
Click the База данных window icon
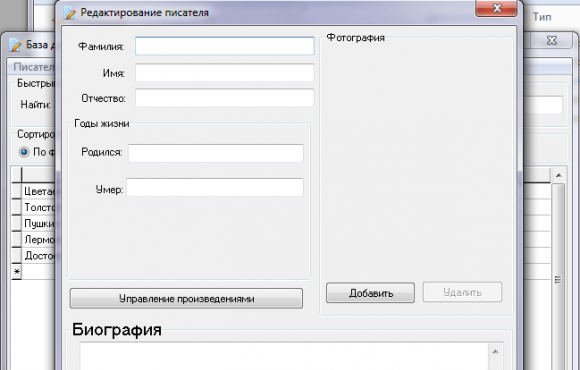click(15, 45)
